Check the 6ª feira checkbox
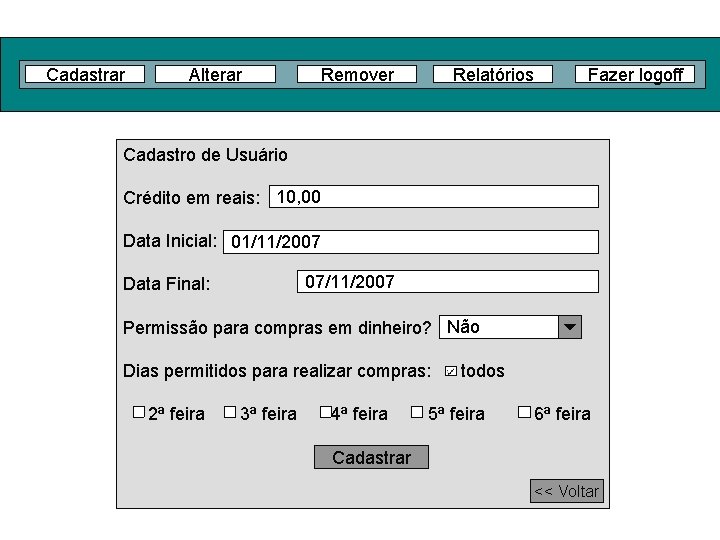Viewport: 720px width, 540px height. pyautogui.click(x=524, y=412)
